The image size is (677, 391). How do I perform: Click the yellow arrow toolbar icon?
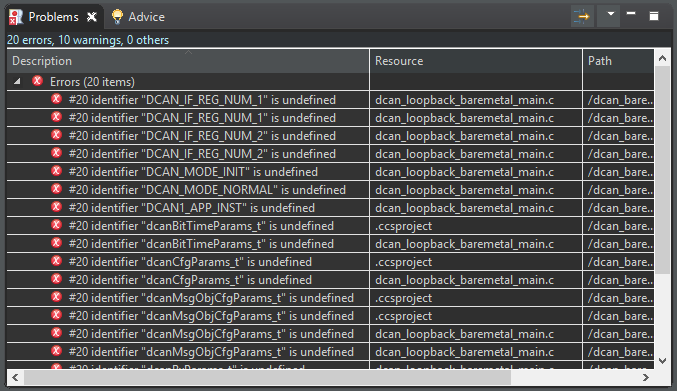(582, 16)
